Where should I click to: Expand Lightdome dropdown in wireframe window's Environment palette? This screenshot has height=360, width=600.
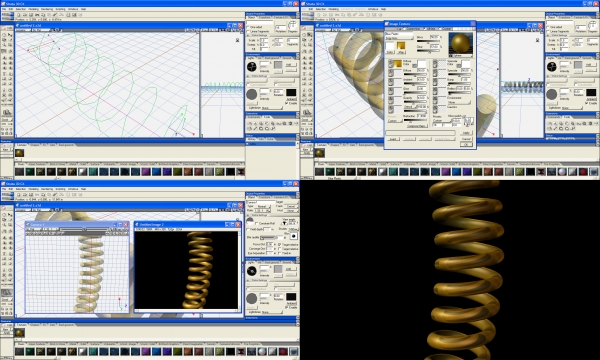tap(272, 108)
